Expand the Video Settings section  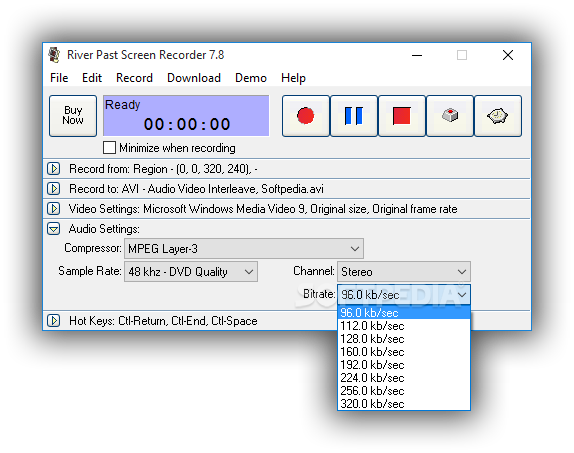54,209
